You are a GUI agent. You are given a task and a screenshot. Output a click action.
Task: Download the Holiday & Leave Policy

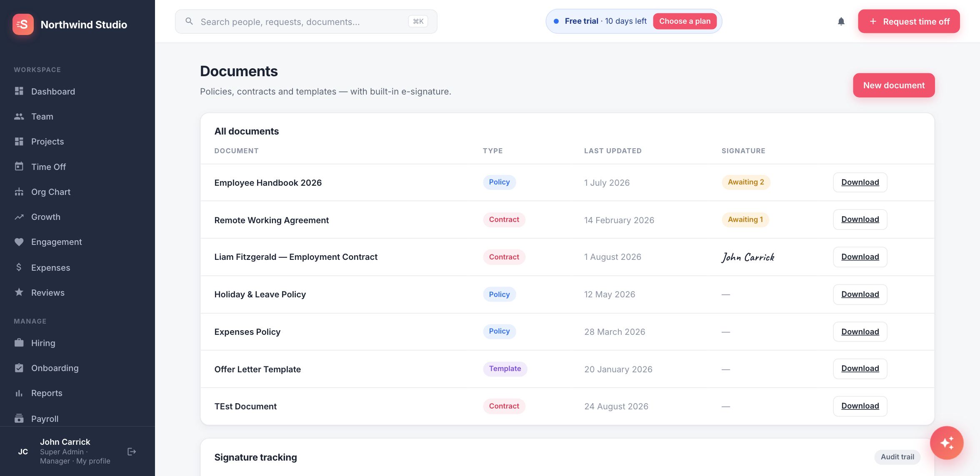coord(860,294)
